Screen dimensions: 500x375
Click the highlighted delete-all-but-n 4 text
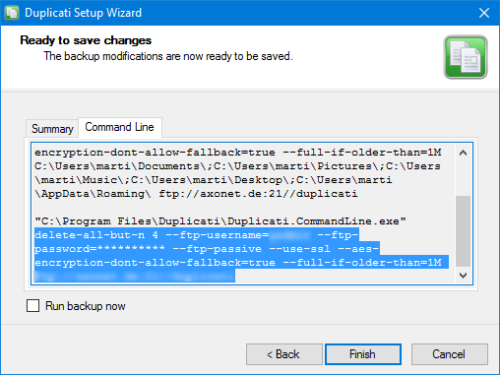pos(96,235)
